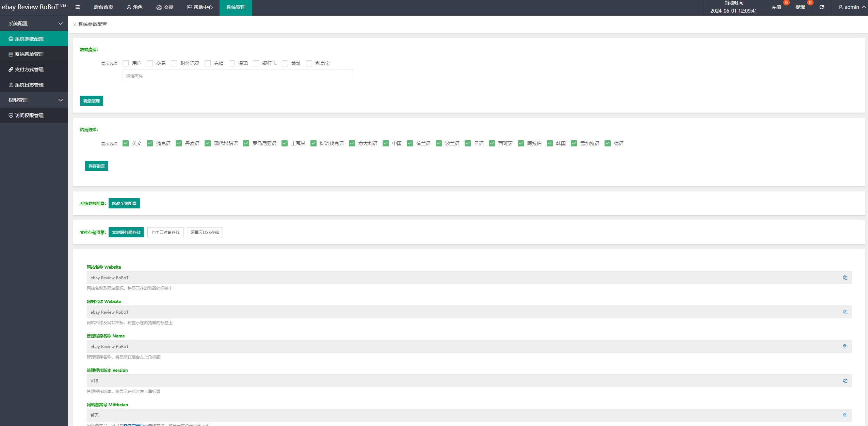Enable the 用户 data cleanup checkbox
Screen dimensions: 868x426
coord(126,63)
